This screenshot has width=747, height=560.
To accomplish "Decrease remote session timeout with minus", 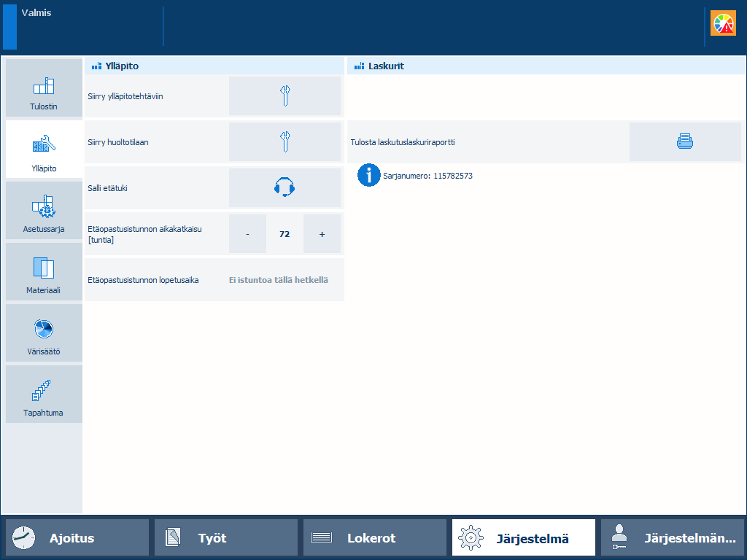I will 248,234.
